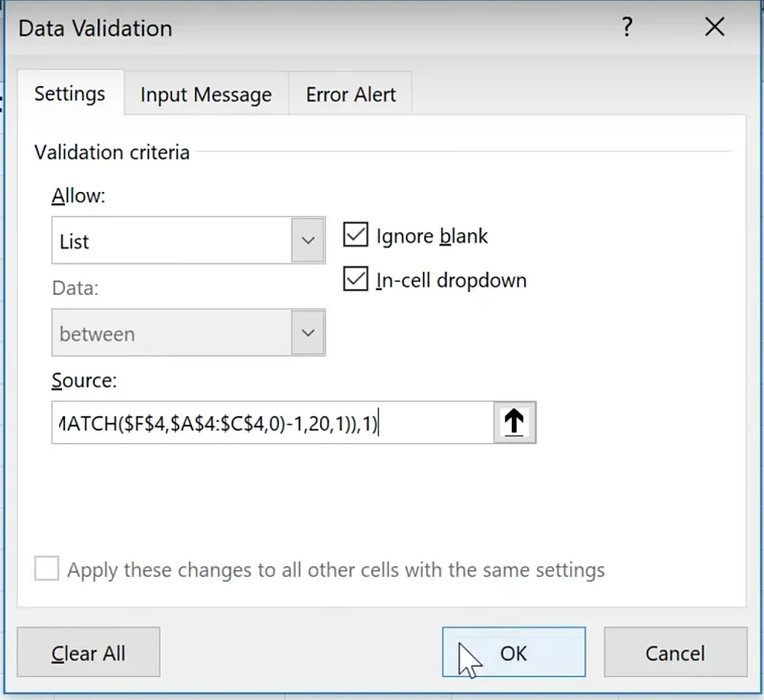Click the Help question mark icon
Screen dimensions: 764x700
(626, 28)
